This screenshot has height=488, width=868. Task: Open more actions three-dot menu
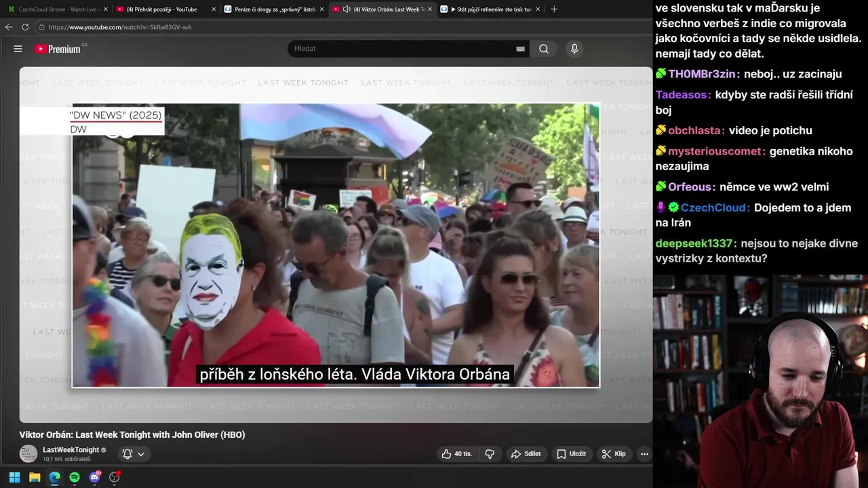644,454
